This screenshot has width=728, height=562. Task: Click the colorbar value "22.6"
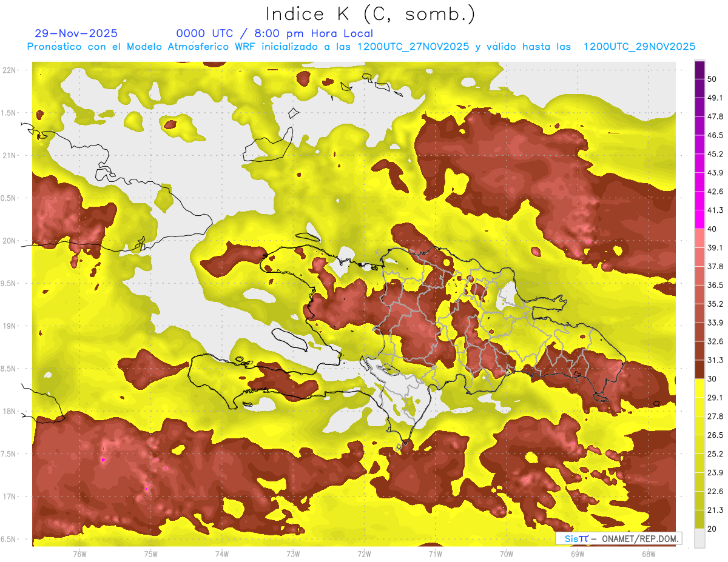pyautogui.click(x=715, y=492)
